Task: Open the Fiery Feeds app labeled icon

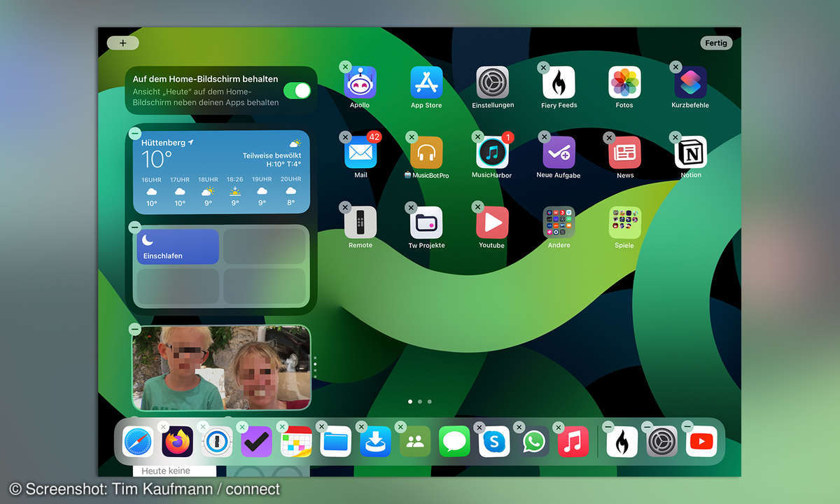Action: 559,83
